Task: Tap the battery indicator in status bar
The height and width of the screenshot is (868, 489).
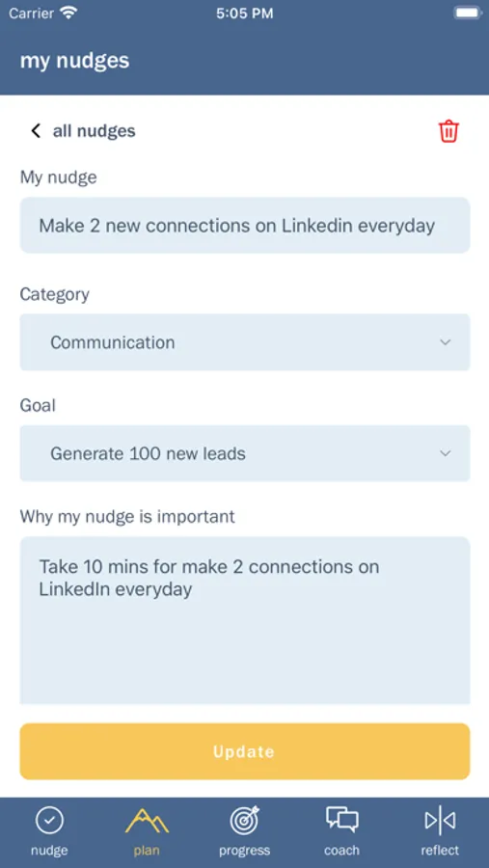Action: [467, 14]
